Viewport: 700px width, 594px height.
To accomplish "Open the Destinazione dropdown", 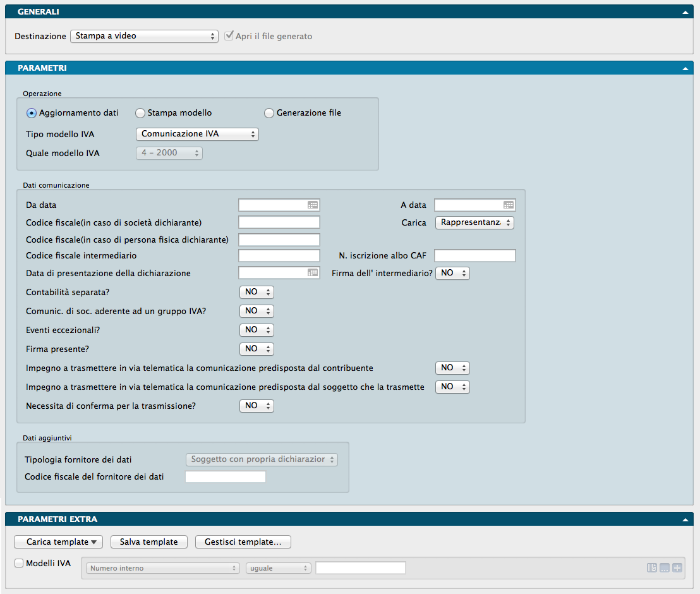I will (144, 36).
